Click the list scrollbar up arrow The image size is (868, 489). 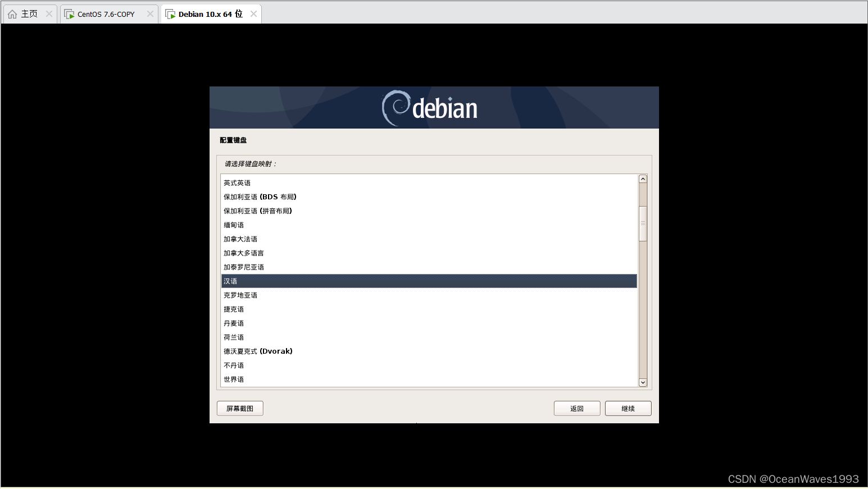click(x=643, y=179)
